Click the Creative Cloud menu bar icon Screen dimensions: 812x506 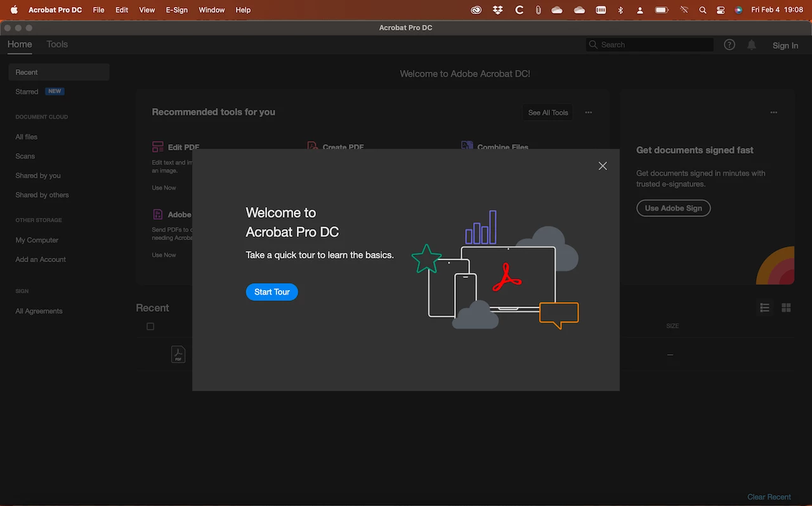(x=476, y=10)
